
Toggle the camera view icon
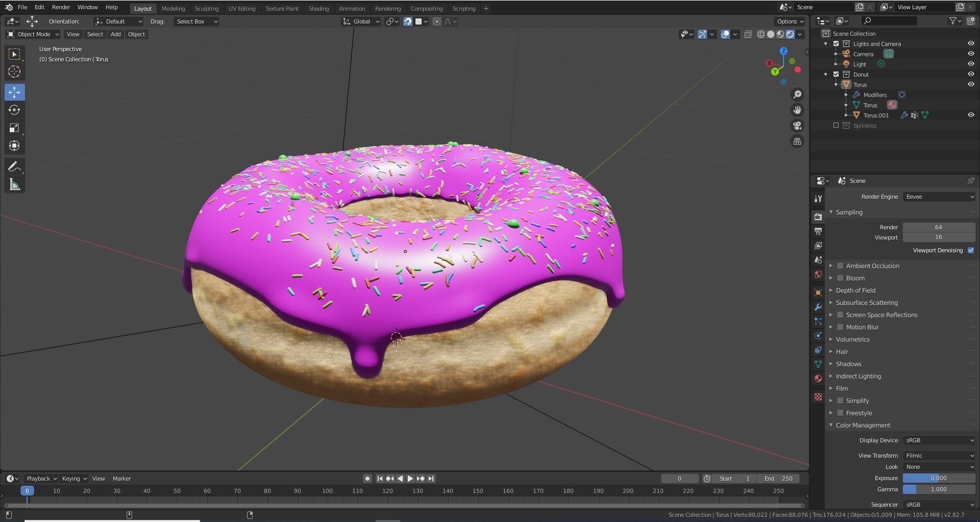(x=797, y=126)
